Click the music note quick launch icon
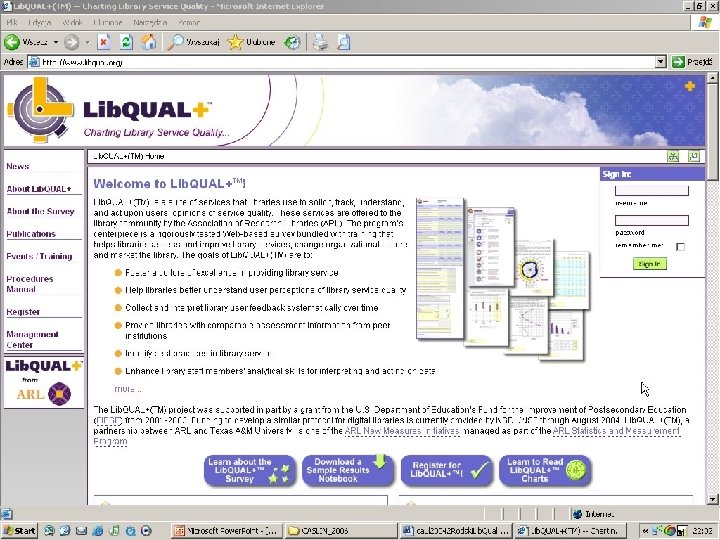Image resolution: width=720 pixels, height=540 pixels. pos(114,531)
